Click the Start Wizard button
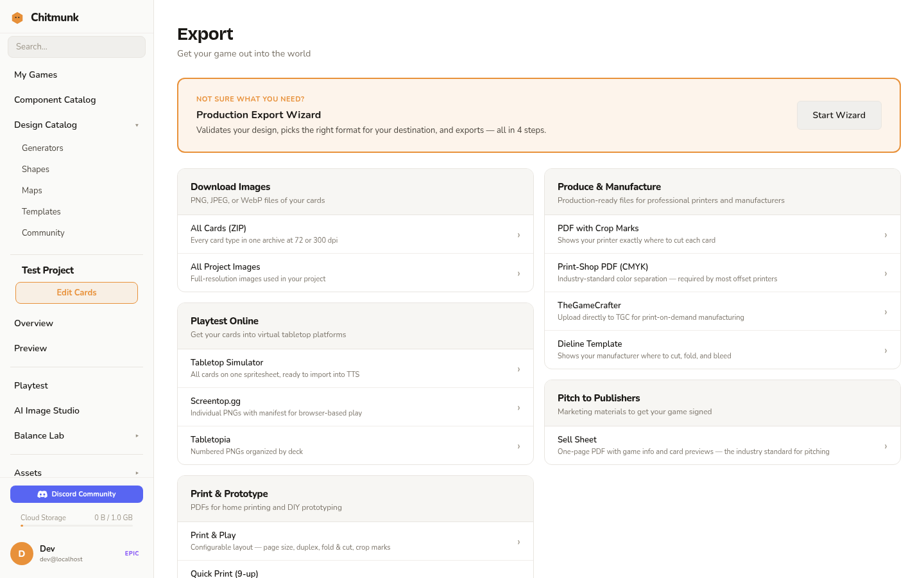Screen dimensions: 924x578 pyautogui.click(x=839, y=115)
